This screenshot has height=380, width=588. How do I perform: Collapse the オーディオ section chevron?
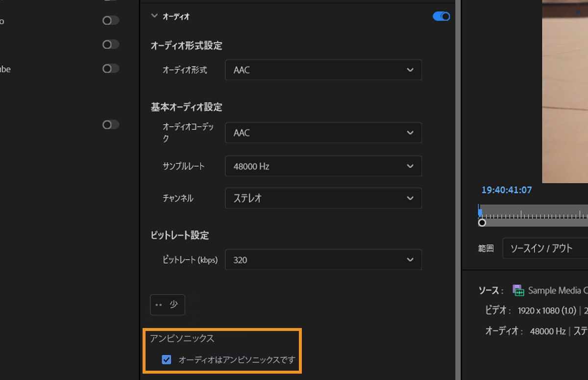pos(154,16)
